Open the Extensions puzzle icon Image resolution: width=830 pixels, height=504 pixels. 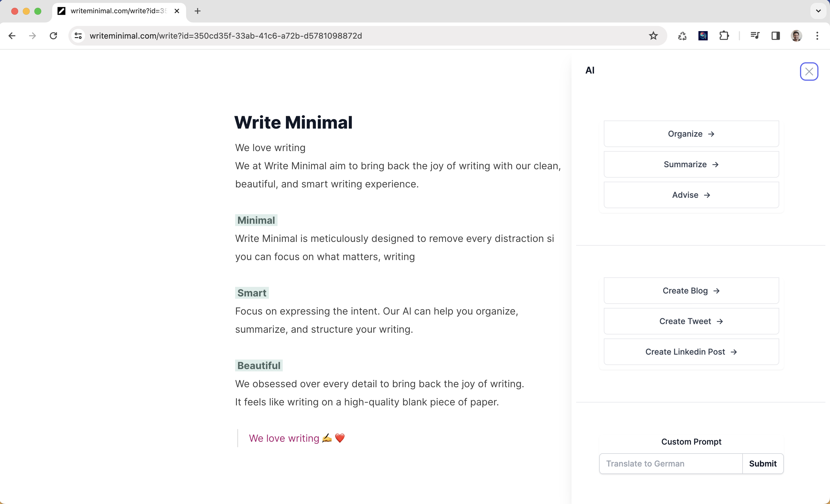(x=724, y=36)
